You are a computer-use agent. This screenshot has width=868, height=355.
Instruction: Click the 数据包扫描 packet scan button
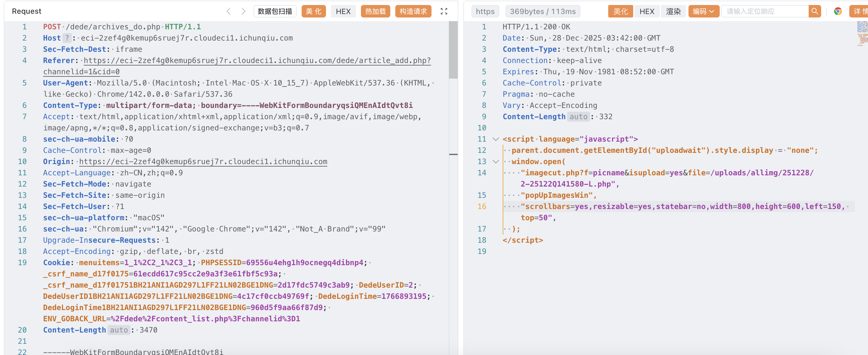pyautogui.click(x=275, y=12)
